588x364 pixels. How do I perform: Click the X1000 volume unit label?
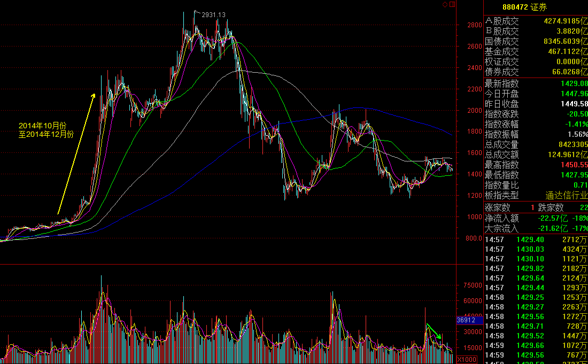(x=467, y=359)
